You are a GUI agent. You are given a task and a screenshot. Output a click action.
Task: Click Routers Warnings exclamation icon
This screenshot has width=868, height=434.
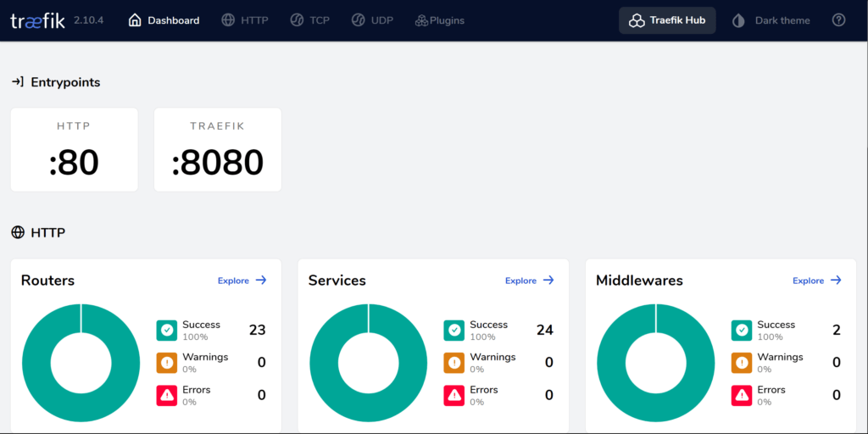pyautogui.click(x=167, y=363)
